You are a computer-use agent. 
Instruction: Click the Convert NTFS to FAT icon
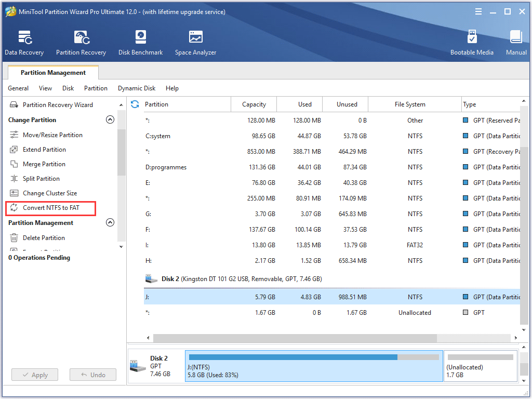[14, 208]
